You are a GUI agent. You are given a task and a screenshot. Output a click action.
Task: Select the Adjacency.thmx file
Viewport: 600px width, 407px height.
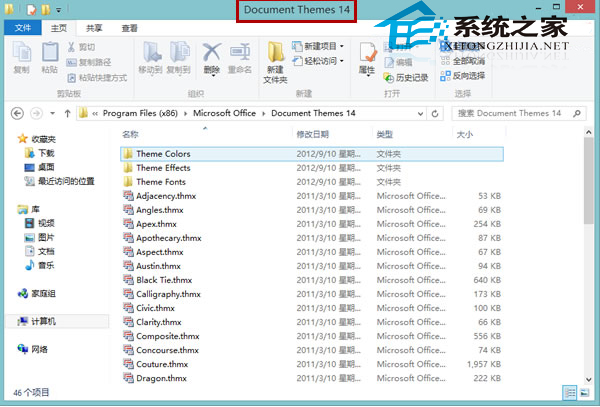coord(312,196)
